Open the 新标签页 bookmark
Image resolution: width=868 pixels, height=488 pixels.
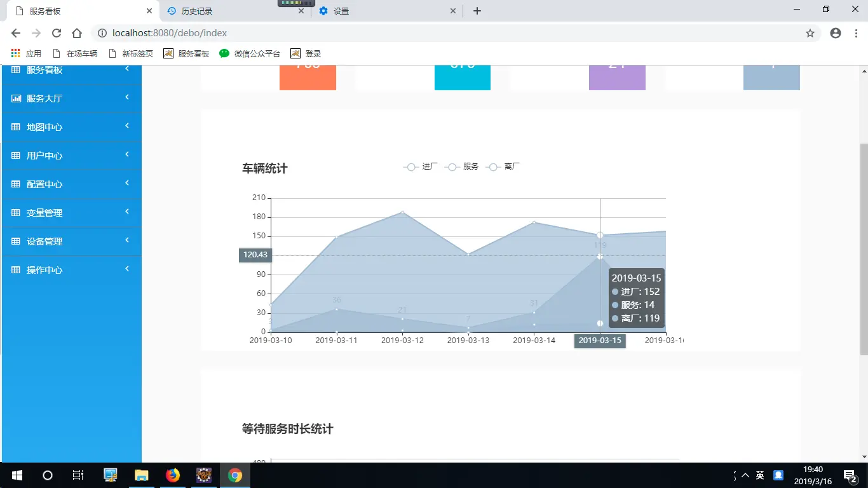click(130, 53)
